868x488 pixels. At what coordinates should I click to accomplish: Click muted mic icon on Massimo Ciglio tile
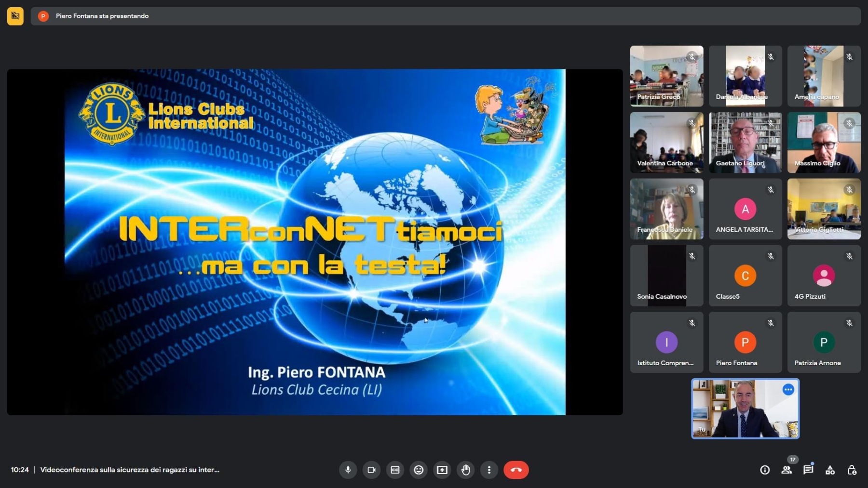849,123
